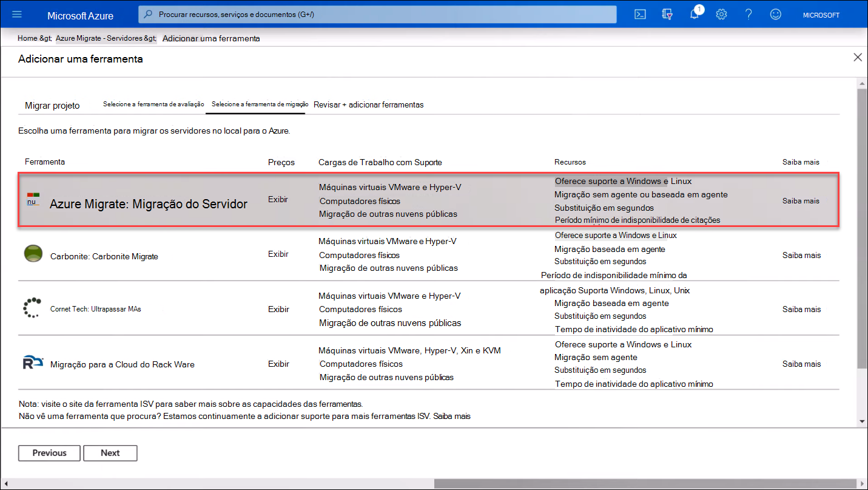Click the vertical scrollbar thumb
868x490 pixels.
862,228
